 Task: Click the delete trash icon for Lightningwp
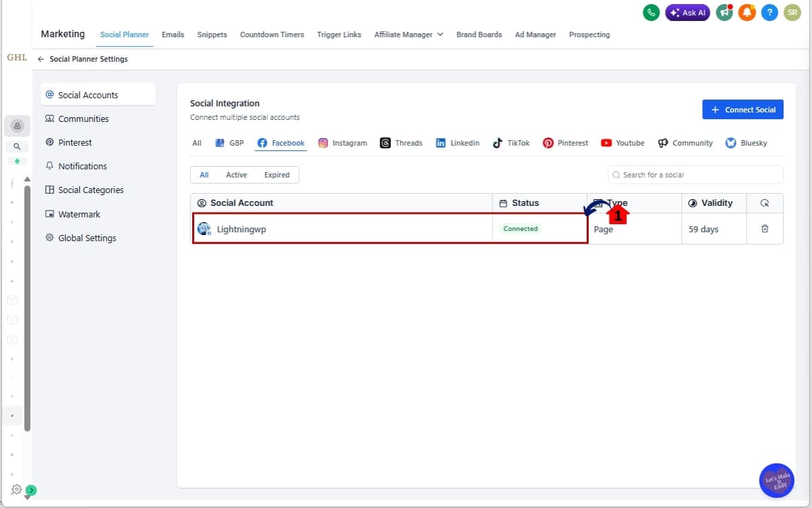765,229
